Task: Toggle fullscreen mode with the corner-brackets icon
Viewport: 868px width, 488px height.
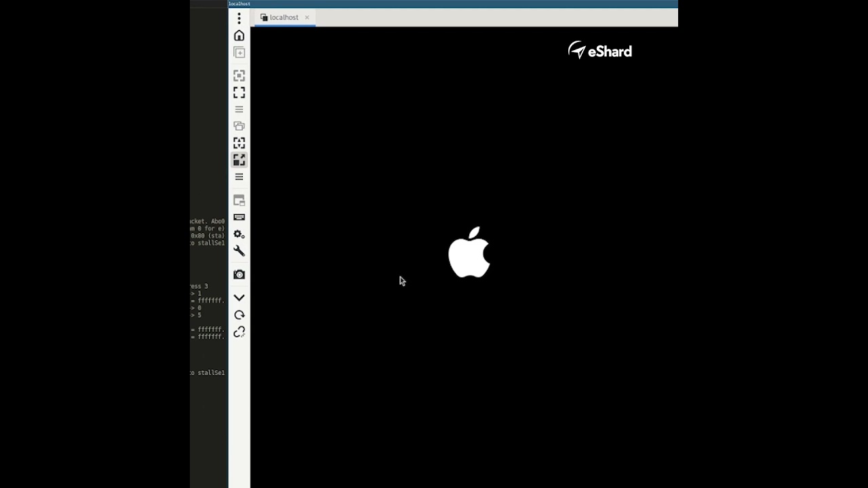Action: click(239, 92)
